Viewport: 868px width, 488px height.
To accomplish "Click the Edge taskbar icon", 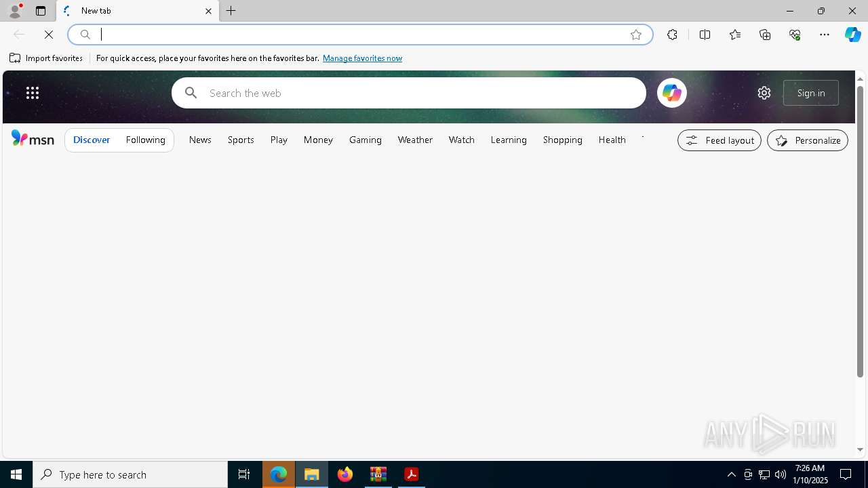I will coord(279,474).
